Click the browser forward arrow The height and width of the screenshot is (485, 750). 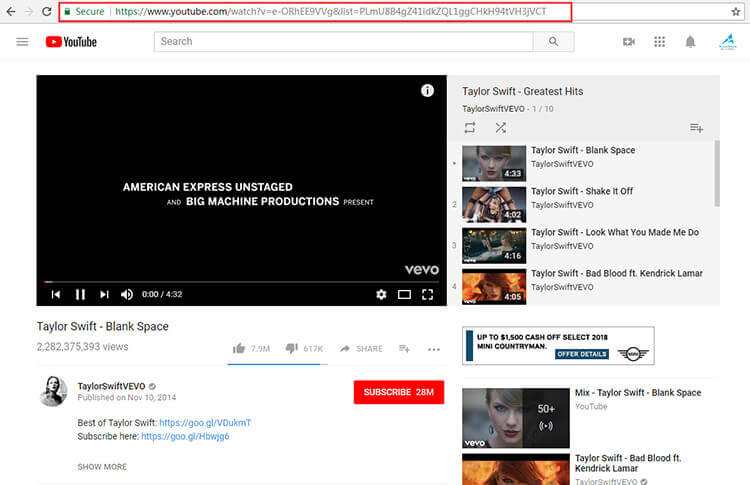29,11
